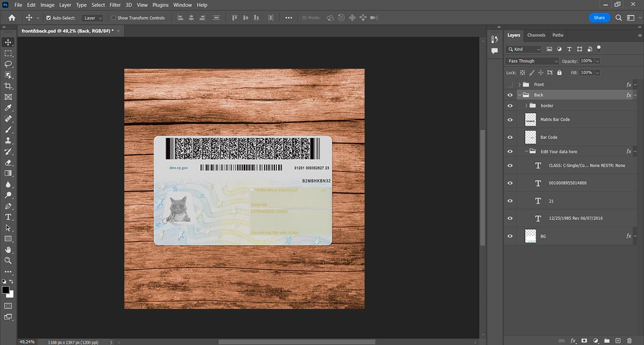The image size is (644, 345).
Task: Select the Hand tool
Action: pos(8,249)
